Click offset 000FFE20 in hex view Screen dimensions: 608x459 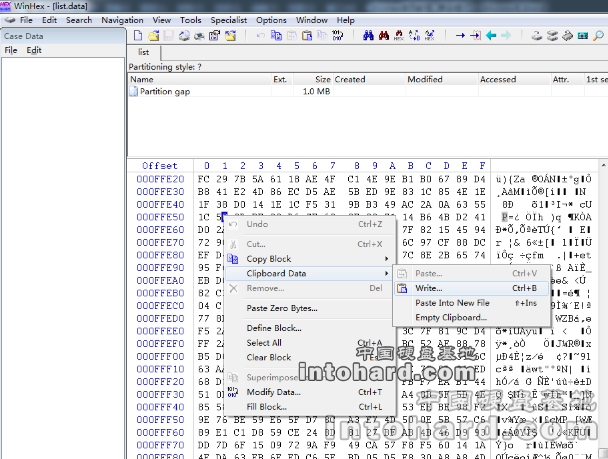click(160, 179)
